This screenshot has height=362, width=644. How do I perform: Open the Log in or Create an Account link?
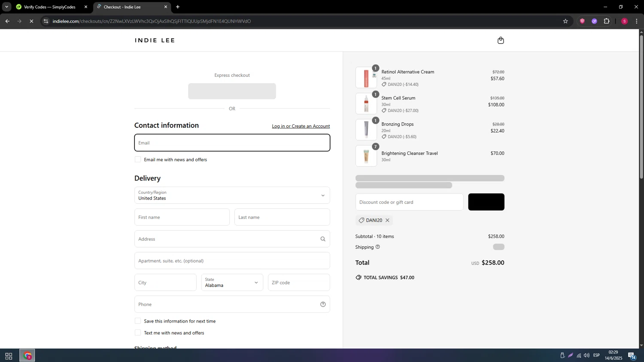301,126
